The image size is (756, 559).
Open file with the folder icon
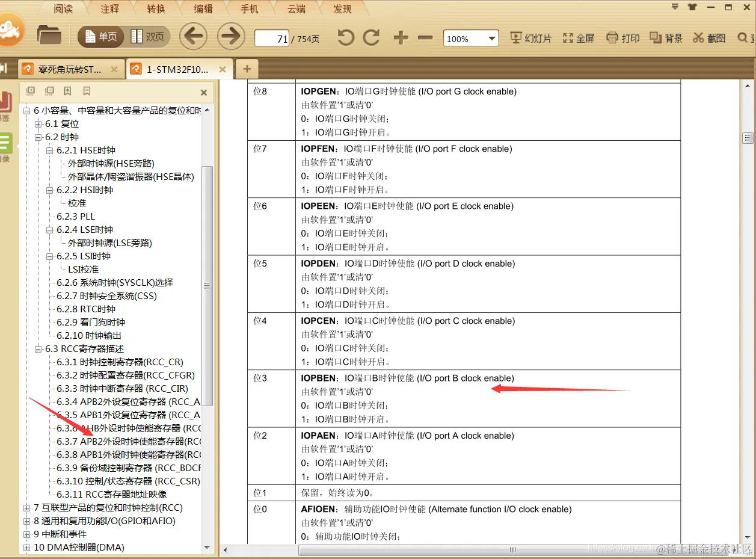tap(49, 36)
